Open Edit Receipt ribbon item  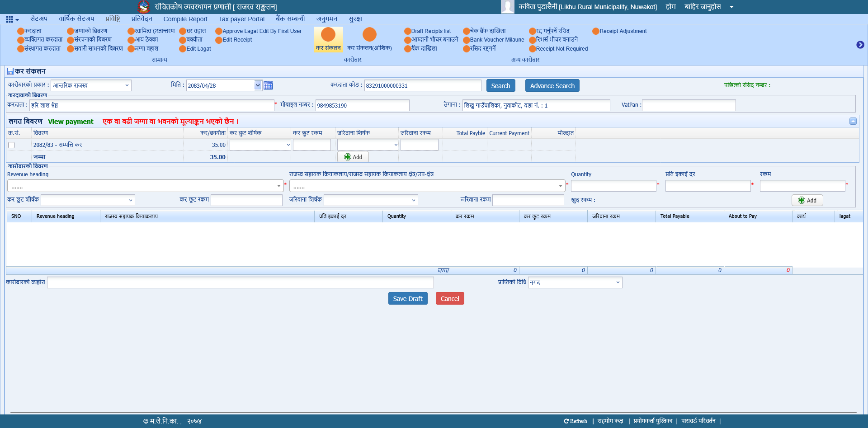234,40
